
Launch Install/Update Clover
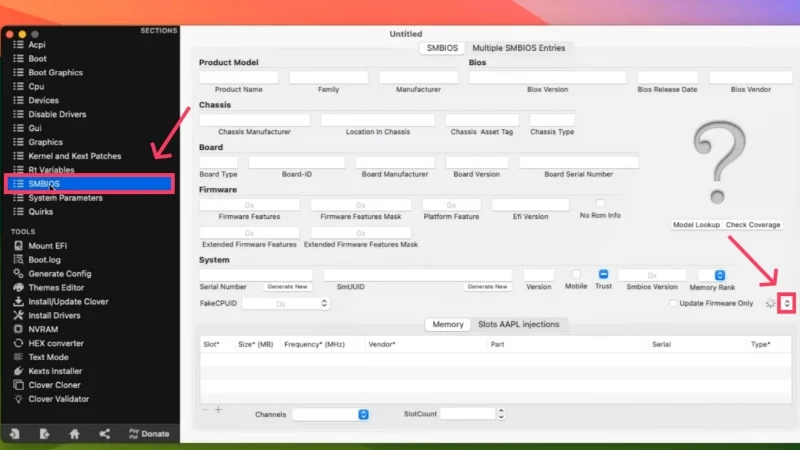[x=69, y=301]
